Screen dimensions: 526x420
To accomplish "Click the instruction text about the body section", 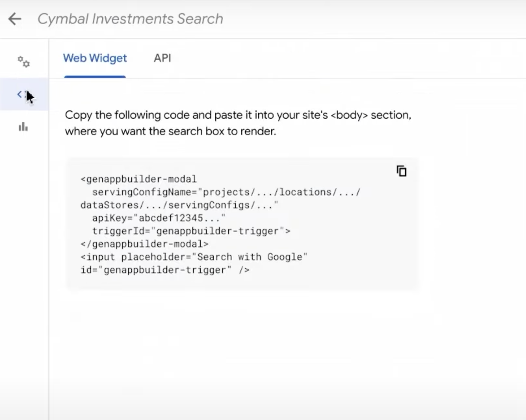I will 237,123.
